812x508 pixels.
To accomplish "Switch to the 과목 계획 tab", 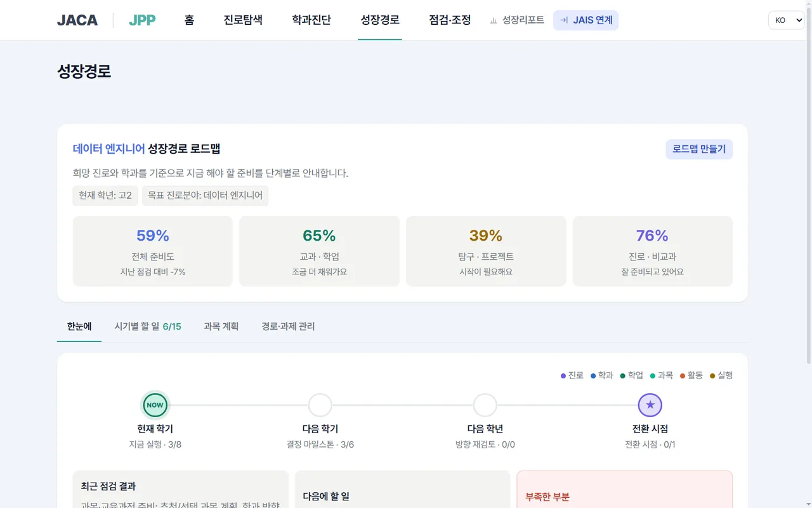I will click(x=221, y=326).
